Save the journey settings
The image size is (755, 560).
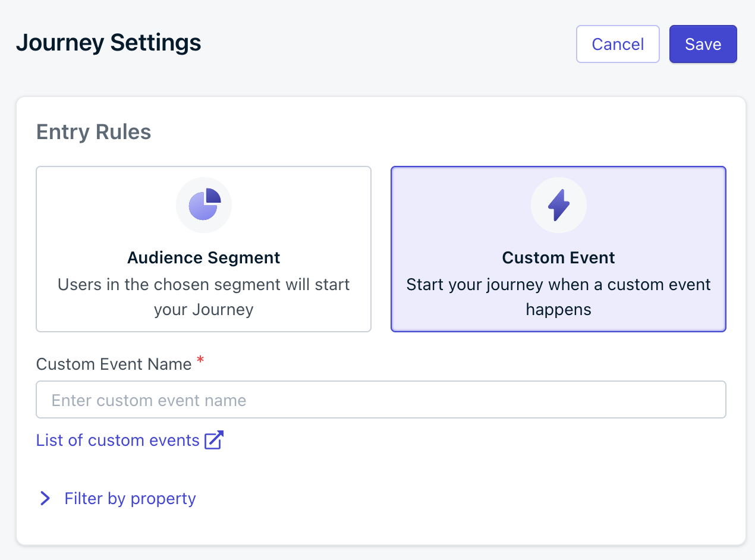click(703, 44)
